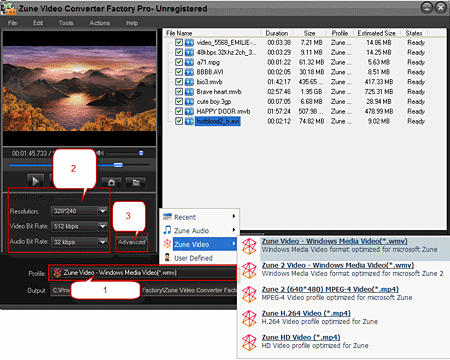Uncheck 48kbps 32khz 2ch file checkbox
450x360 pixels.
click(179, 52)
